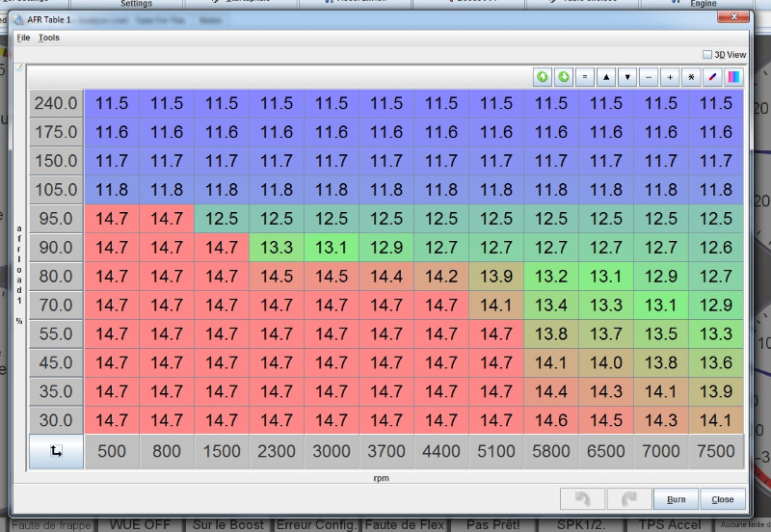This screenshot has width=771, height=532.
Task: Select cell 14.2 at 80.0 load, 4400 rpm
Action: (441, 277)
